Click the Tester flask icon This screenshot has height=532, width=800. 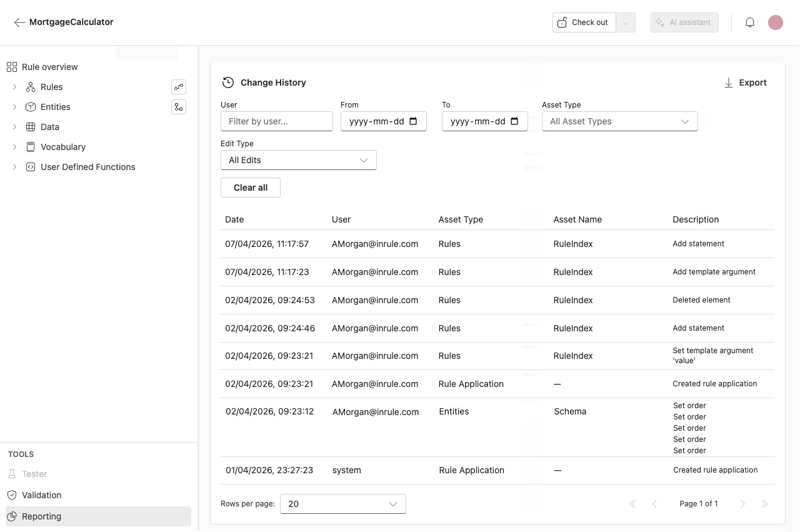tap(12, 474)
